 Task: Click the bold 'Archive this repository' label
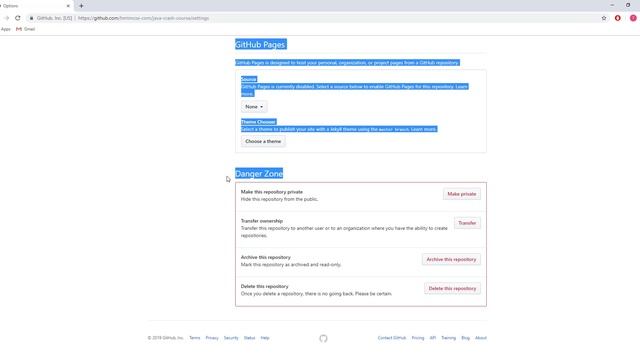pyautogui.click(x=266, y=257)
